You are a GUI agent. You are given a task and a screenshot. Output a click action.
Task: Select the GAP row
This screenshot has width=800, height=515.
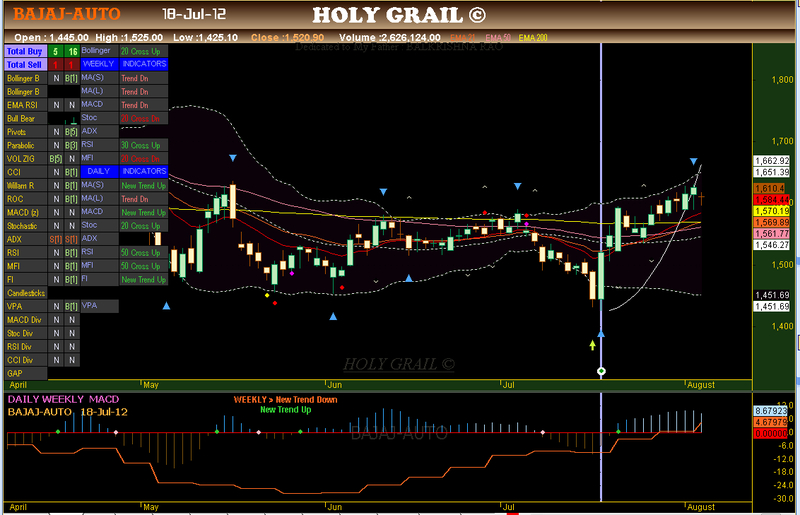(x=26, y=374)
